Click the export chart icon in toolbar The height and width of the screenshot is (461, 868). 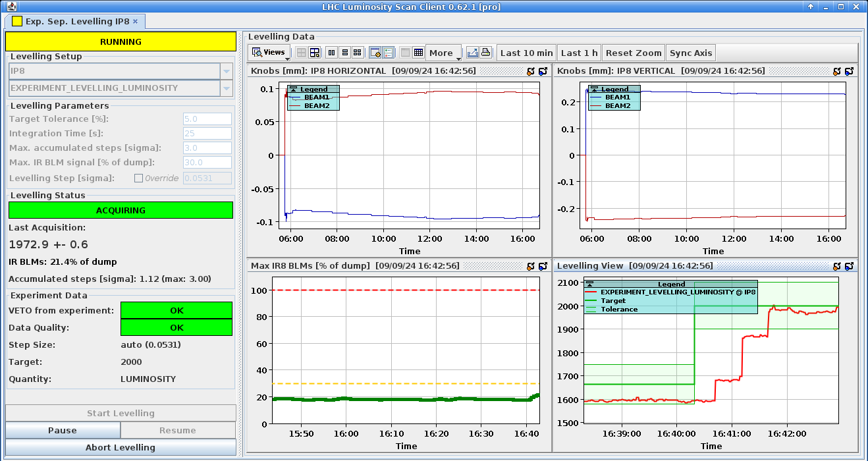coord(472,53)
